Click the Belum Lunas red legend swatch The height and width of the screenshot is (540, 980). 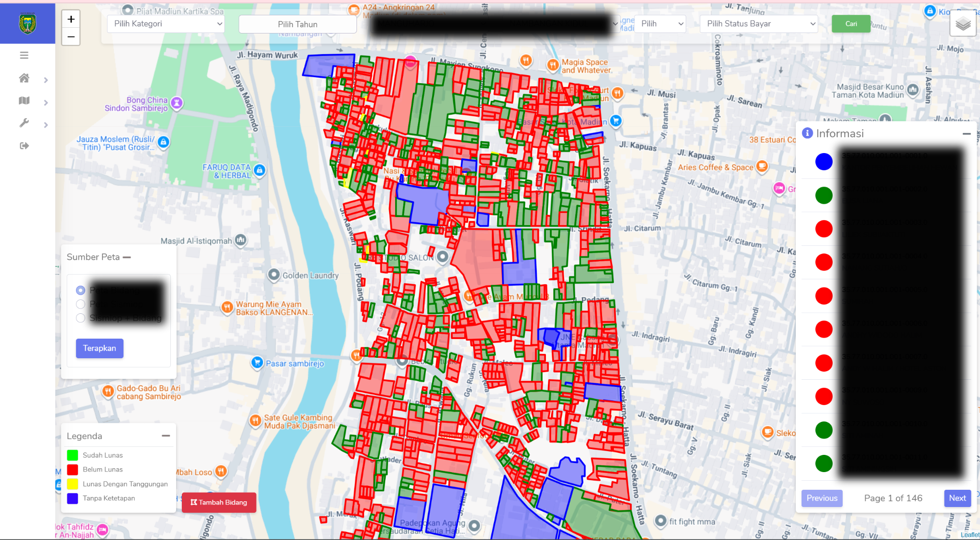click(x=73, y=470)
